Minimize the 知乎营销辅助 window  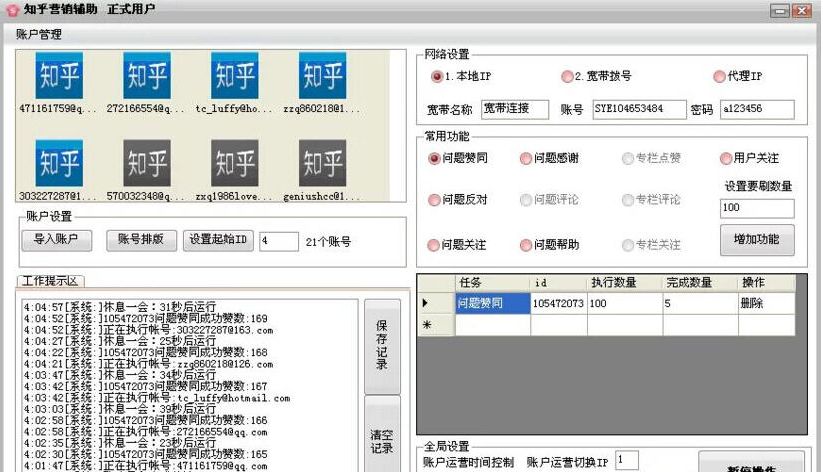(x=780, y=11)
